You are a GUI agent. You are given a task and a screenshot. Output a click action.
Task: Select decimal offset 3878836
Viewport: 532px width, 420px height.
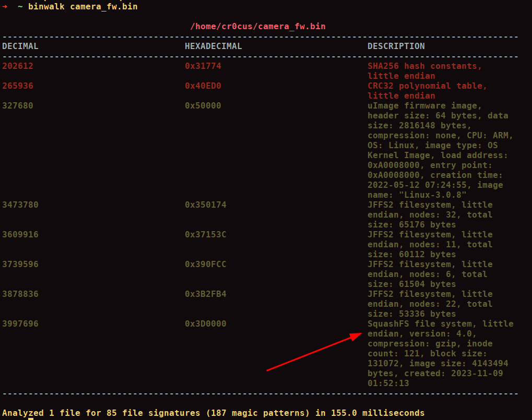point(20,294)
